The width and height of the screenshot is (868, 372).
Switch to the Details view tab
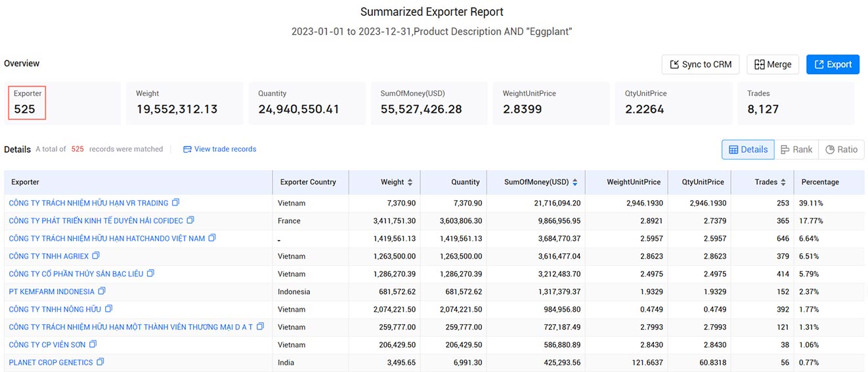tap(748, 150)
